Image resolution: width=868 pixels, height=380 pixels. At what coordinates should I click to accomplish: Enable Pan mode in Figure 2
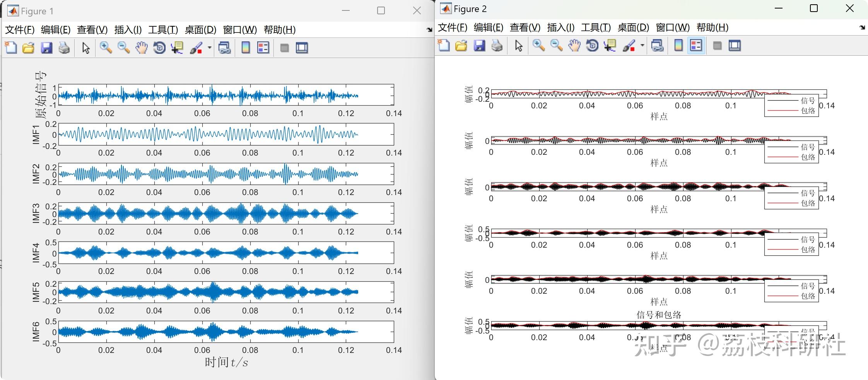(x=574, y=45)
